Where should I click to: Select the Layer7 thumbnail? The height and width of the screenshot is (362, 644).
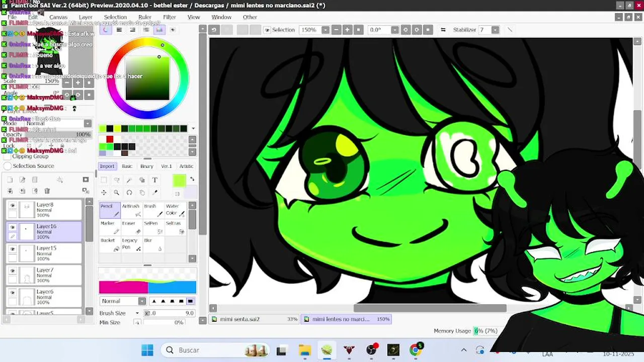click(x=26, y=275)
